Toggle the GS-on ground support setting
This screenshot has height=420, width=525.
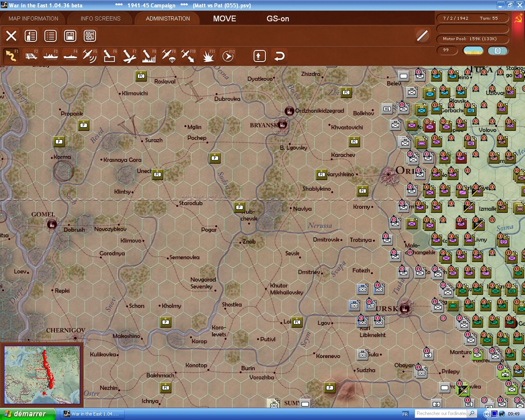[x=278, y=18]
